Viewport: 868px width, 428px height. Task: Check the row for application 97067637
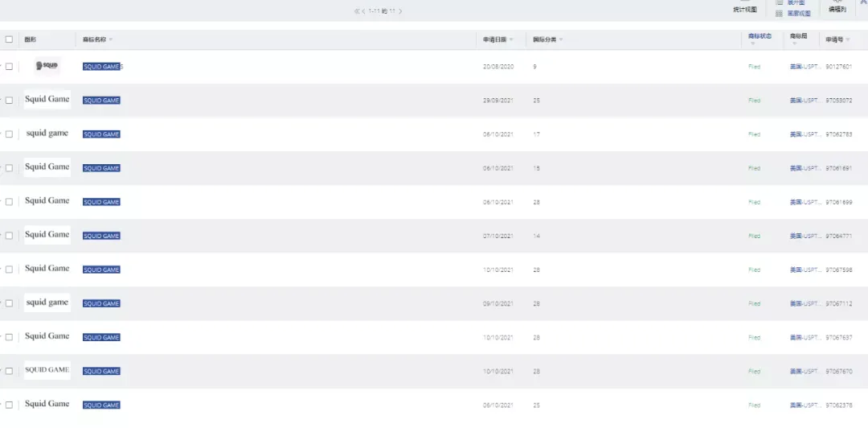coord(9,337)
